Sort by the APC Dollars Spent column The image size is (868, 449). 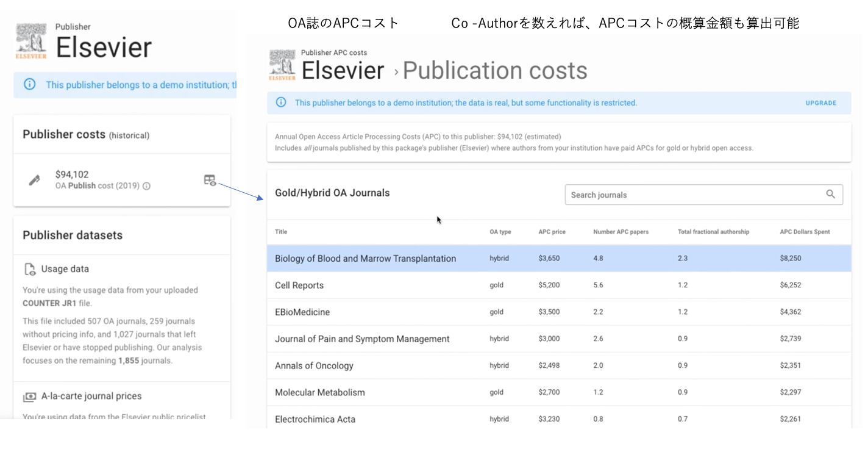[x=805, y=232]
